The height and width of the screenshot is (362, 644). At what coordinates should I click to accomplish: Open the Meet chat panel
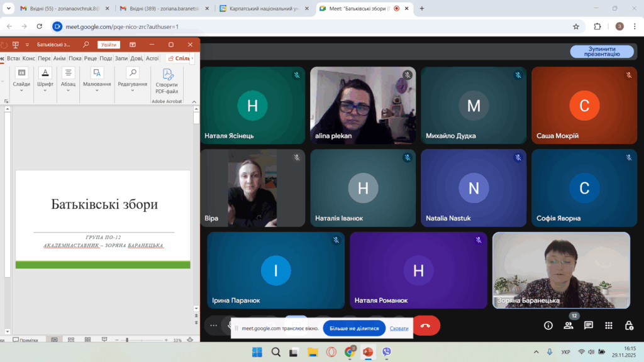coord(589,326)
